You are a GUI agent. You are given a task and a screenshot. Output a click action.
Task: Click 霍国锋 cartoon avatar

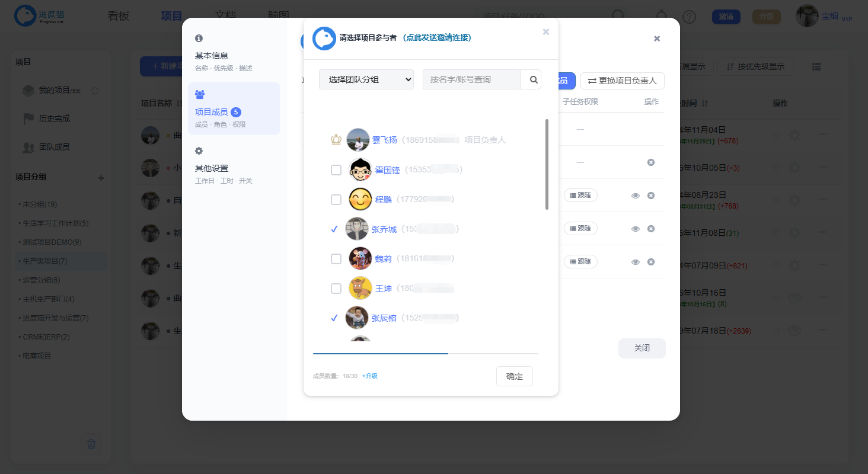360,170
